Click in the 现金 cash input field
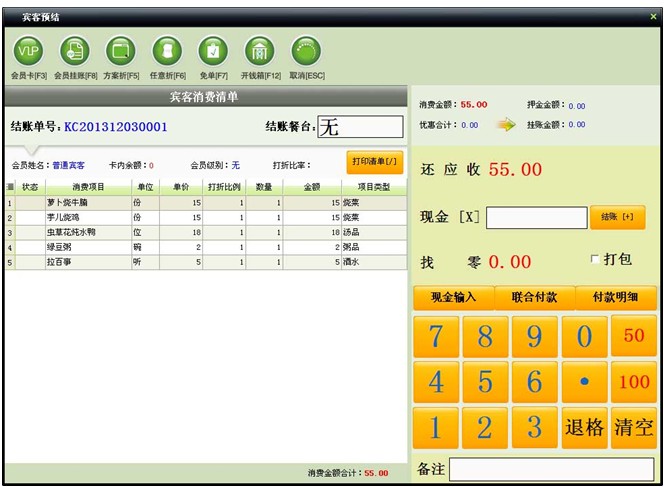This screenshot has width=664, height=487. click(x=536, y=217)
